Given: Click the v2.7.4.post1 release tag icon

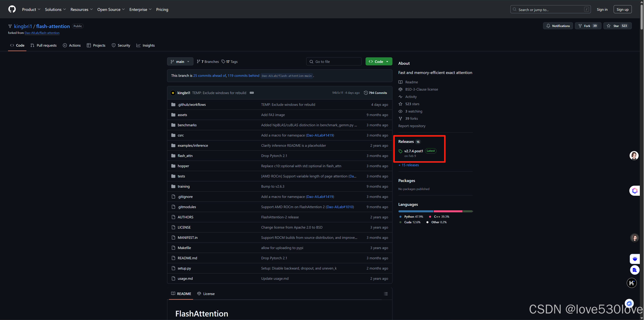Looking at the screenshot, I should click(x=400, y=151).
